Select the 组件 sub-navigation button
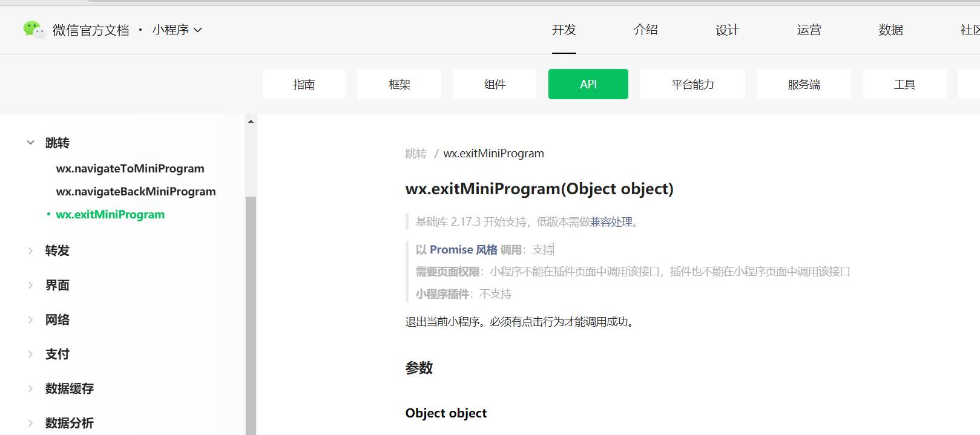This screenshot has width=980, height=435. (x=495, y=84)
